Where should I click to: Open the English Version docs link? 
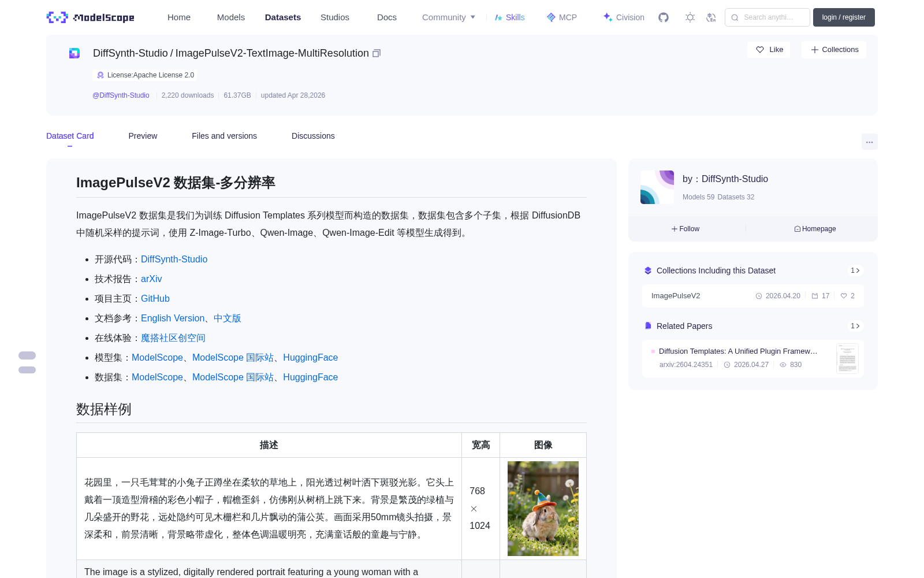[x=173, y=318]
